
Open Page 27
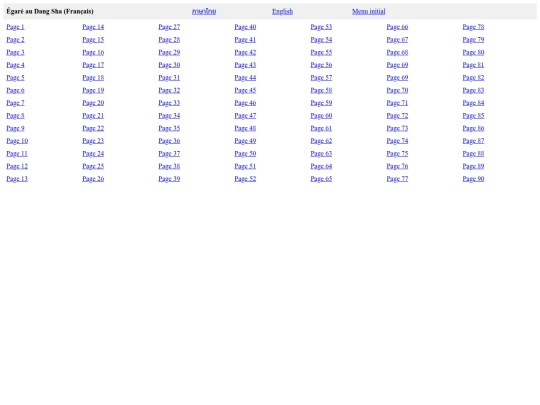(x=169, y=27)
